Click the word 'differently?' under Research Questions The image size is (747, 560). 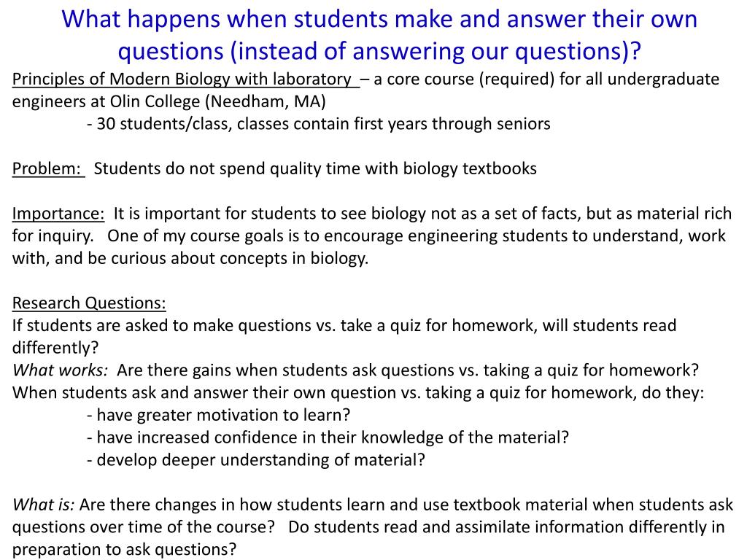pos(55,348)
